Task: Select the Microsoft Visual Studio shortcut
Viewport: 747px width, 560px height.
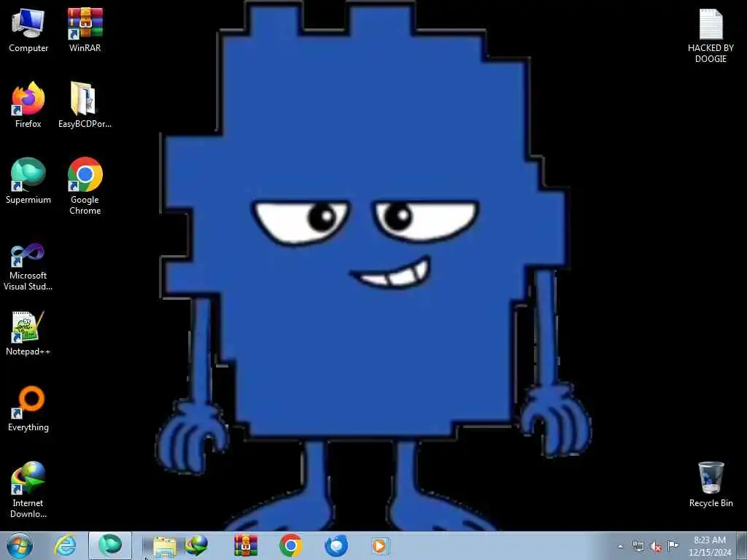Action: [28, 267]
